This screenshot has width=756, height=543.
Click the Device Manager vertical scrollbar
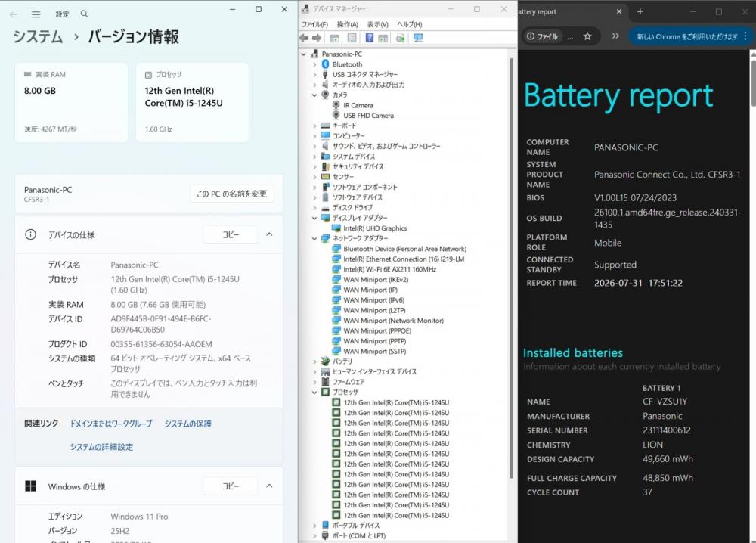tap(511, 268)
